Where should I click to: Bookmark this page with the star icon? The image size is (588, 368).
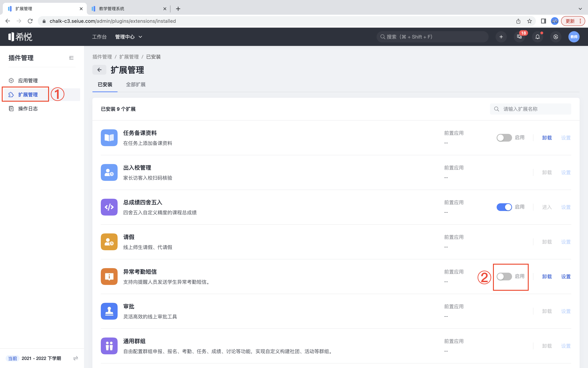tap(529, 21)
